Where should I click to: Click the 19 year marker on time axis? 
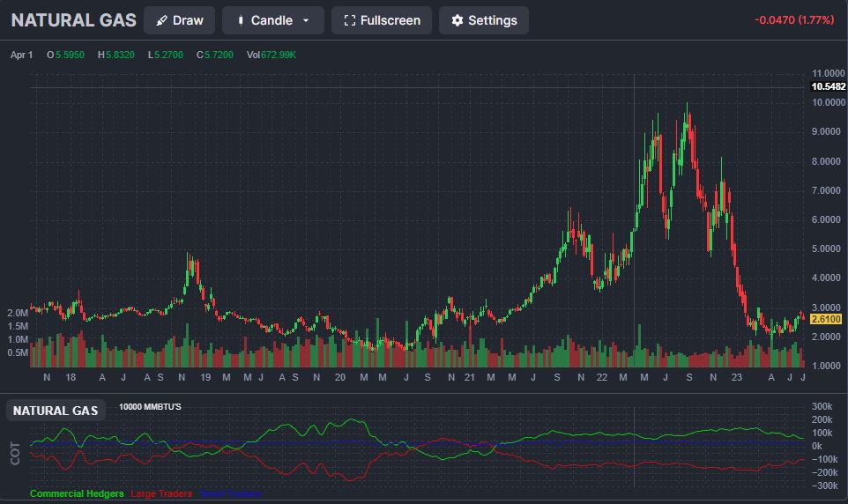(x=205, y=377)
